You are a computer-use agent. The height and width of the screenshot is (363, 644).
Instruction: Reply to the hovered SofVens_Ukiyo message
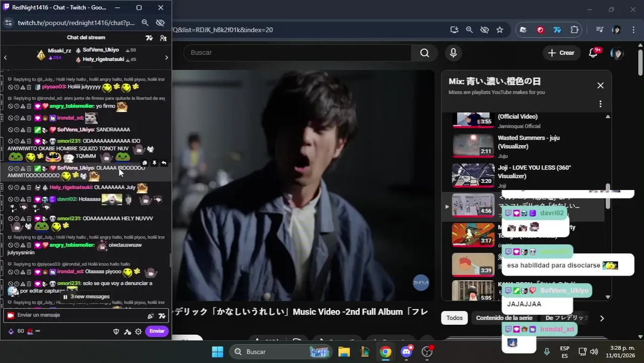point(164,163)
